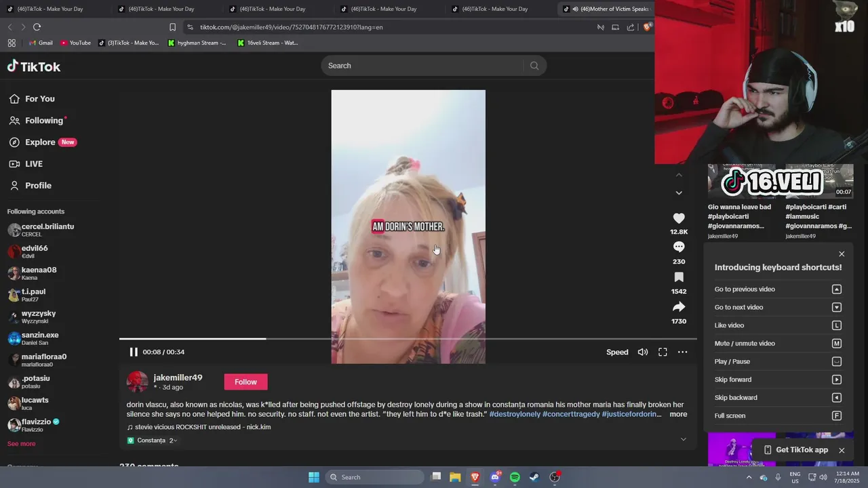Image resolution: width=868 pixels, height=488 pixels.
Task: Click the L key icon beside Like video
Action: pyautogui.click(x=837, y=325)
